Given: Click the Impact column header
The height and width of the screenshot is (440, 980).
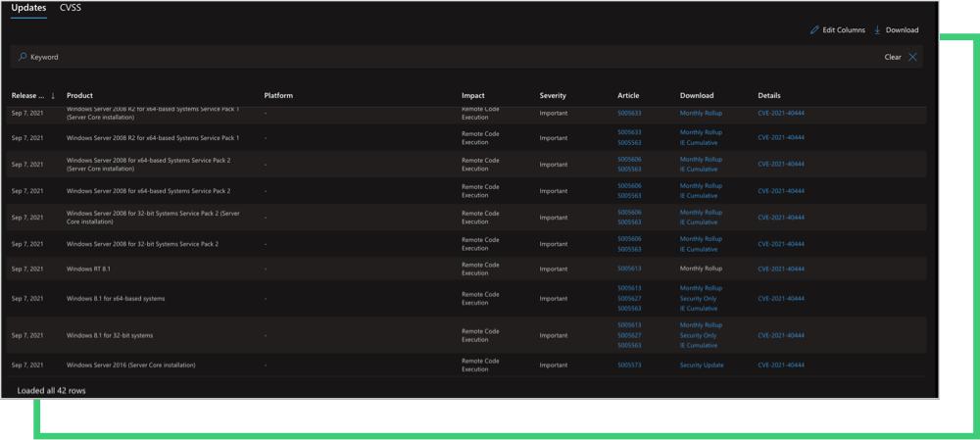Looking at the screenshot, I should coord(473,96).
